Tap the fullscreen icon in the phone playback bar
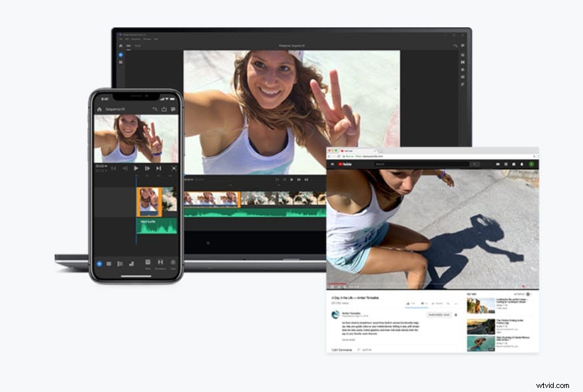The image size is (583, 392). pos(174,168)
